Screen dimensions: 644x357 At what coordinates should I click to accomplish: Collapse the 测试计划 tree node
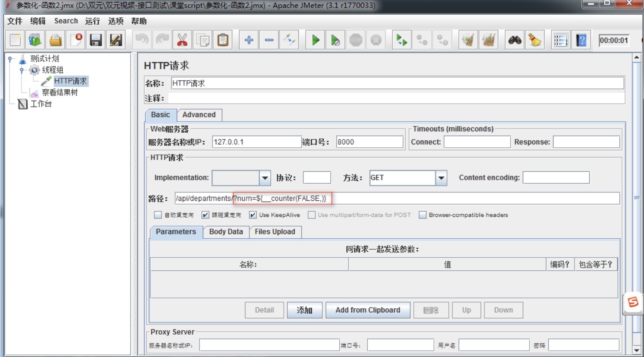click(x=10, y=59)
